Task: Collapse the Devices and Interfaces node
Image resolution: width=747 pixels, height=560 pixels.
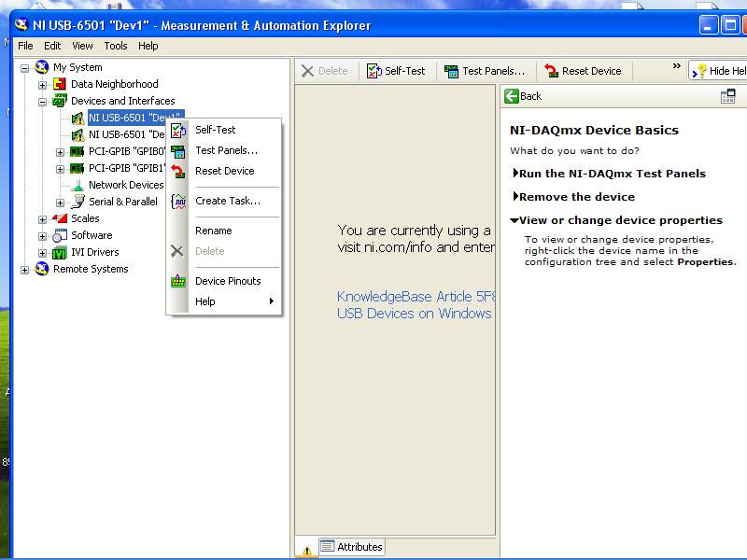Action: [42, 102]
